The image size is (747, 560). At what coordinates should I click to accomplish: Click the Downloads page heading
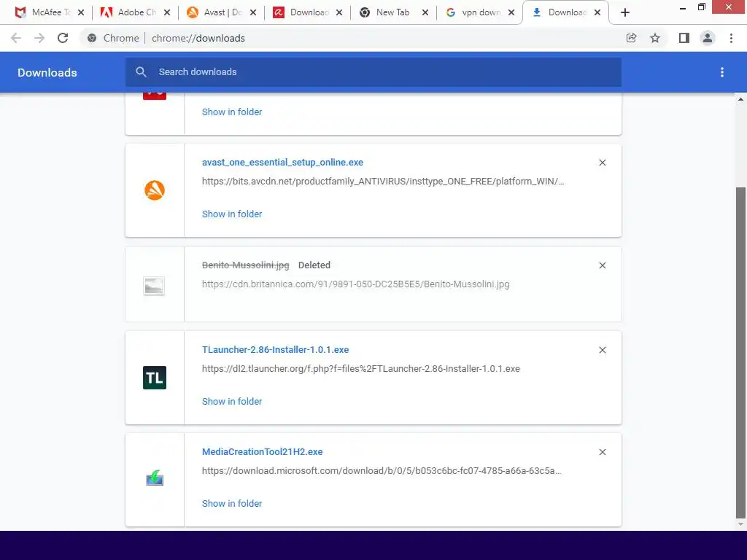pos(47,72)
